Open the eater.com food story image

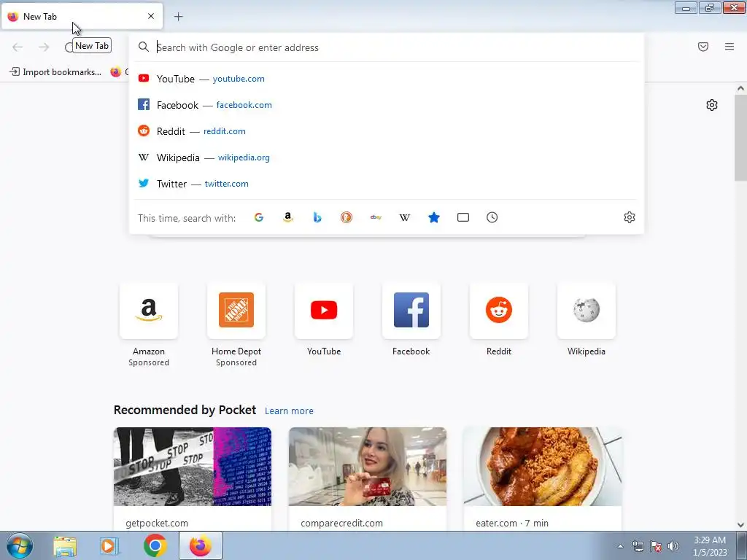click(x=543, y=467)
